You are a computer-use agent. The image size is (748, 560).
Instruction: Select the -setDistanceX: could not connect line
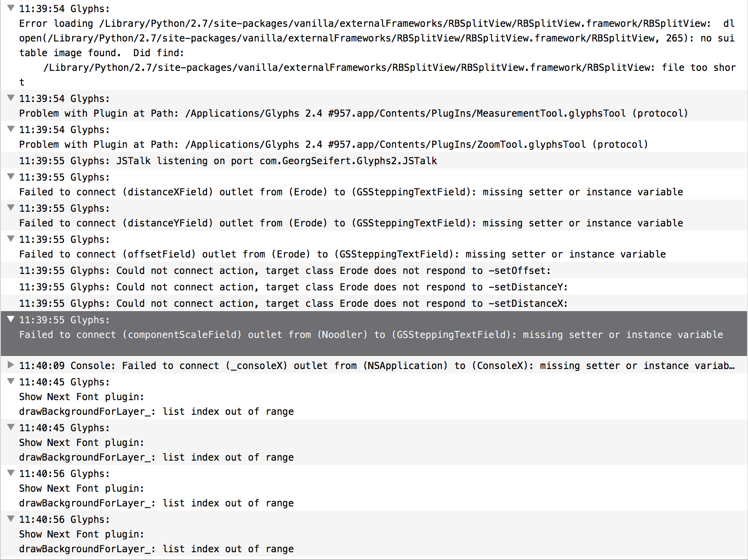293,303
